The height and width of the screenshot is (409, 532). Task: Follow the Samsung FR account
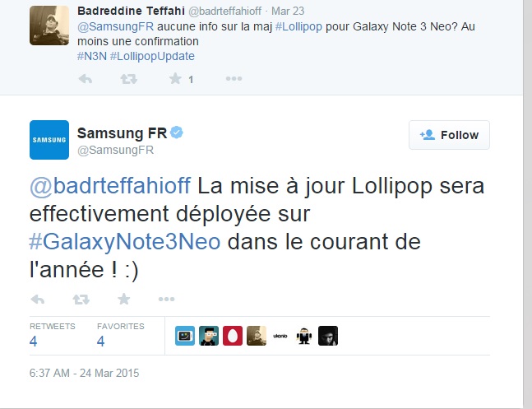pos(449,135)
